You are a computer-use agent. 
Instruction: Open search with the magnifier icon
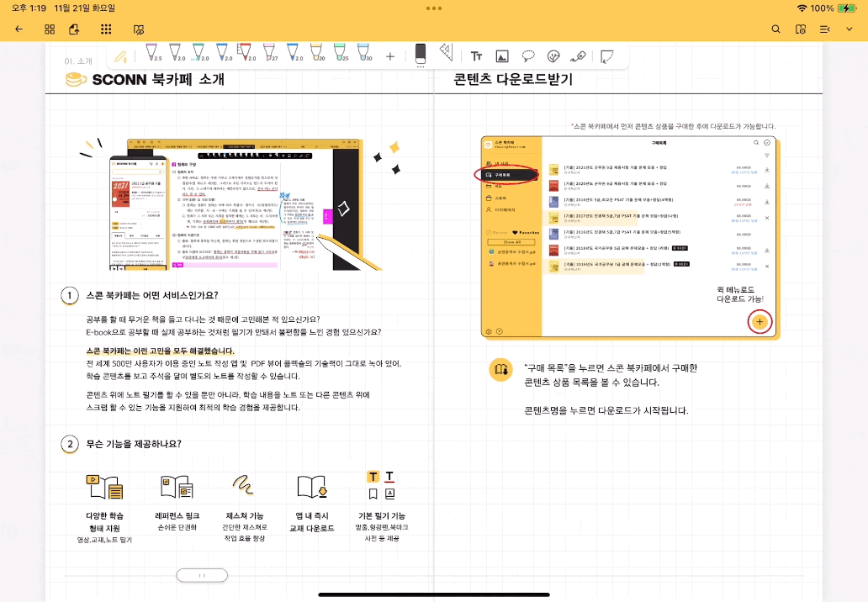[776, 29]
